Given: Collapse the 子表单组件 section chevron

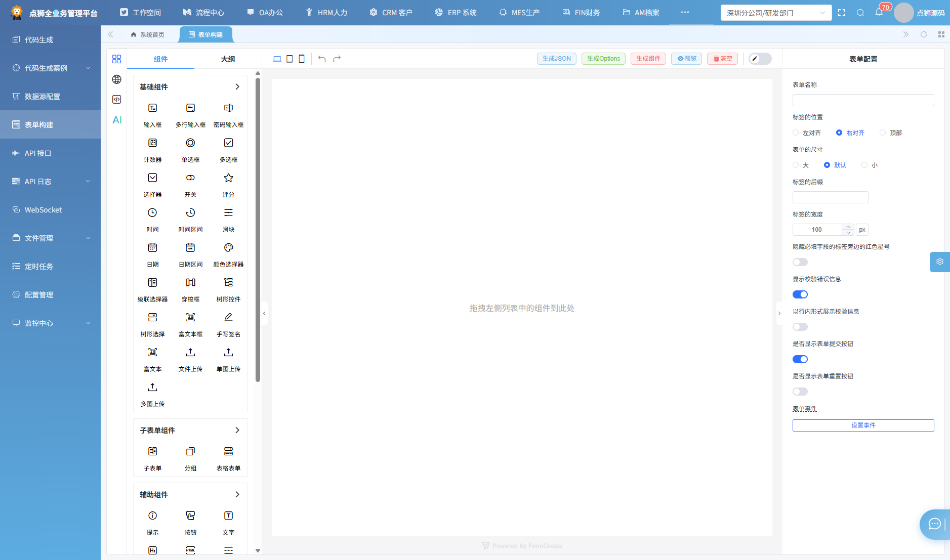Looking at the screenshot, I should coord(237,430).
